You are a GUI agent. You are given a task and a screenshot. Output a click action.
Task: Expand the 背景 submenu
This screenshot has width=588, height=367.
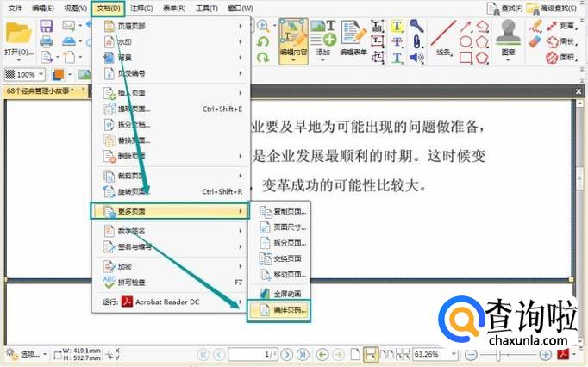(171, 58)
